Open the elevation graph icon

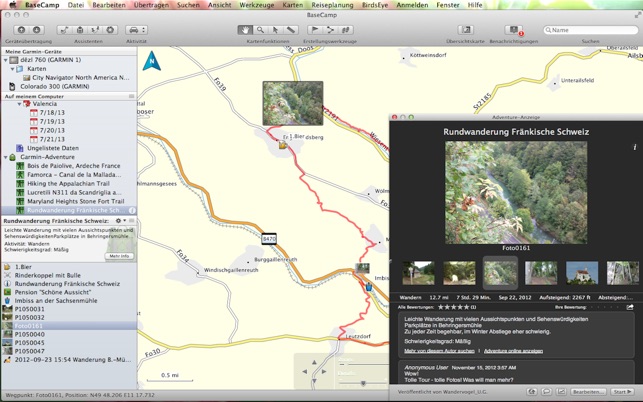pos(561,392)
